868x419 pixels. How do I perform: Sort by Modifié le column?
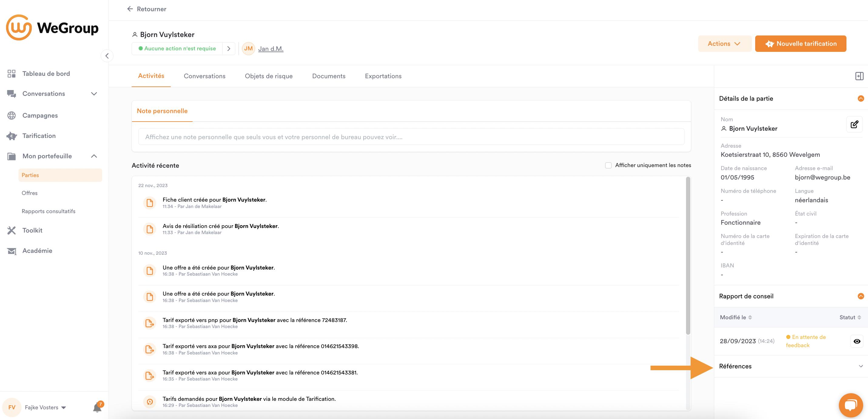click(x=736, y=317)
